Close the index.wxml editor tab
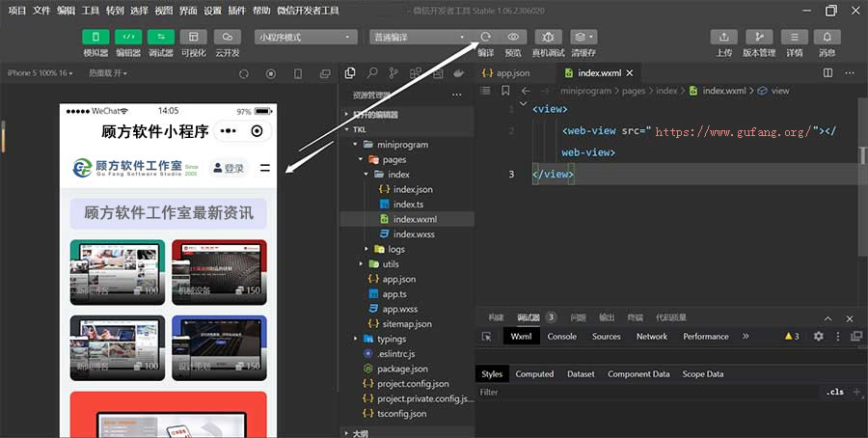The height and width of the screenshot is (438, 868). [630, 73]
